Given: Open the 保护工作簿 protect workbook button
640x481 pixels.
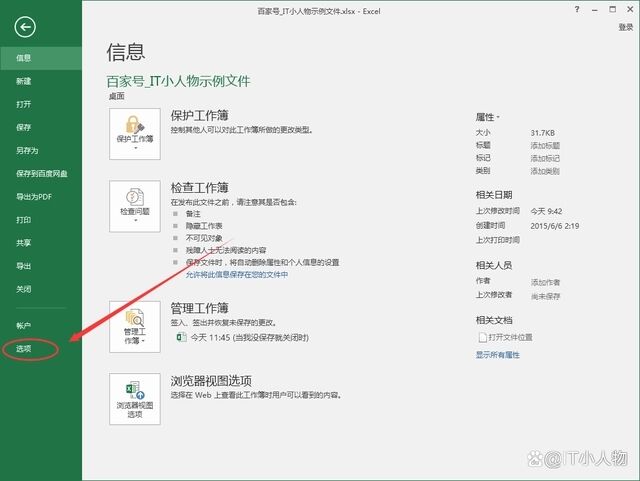Looking at the screenshot, I should pyautogui.click(x=135, y=134).
